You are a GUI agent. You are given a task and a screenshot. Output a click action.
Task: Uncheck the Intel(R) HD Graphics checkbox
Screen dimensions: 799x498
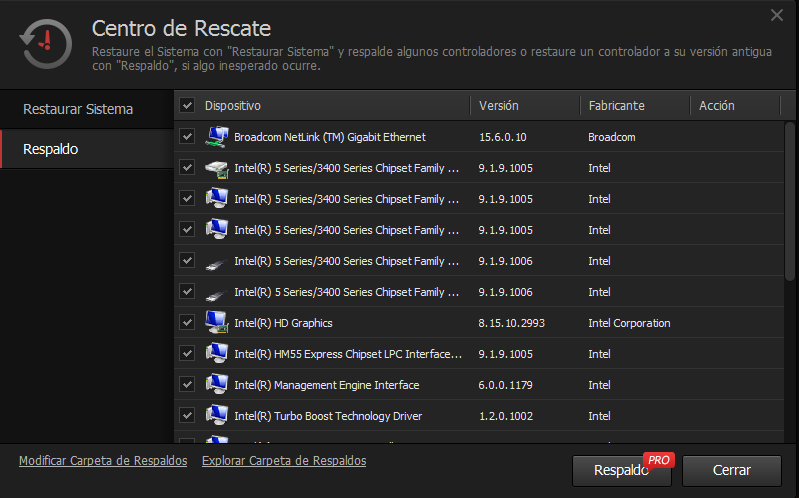pyautogui.click(x=187, y=323)
